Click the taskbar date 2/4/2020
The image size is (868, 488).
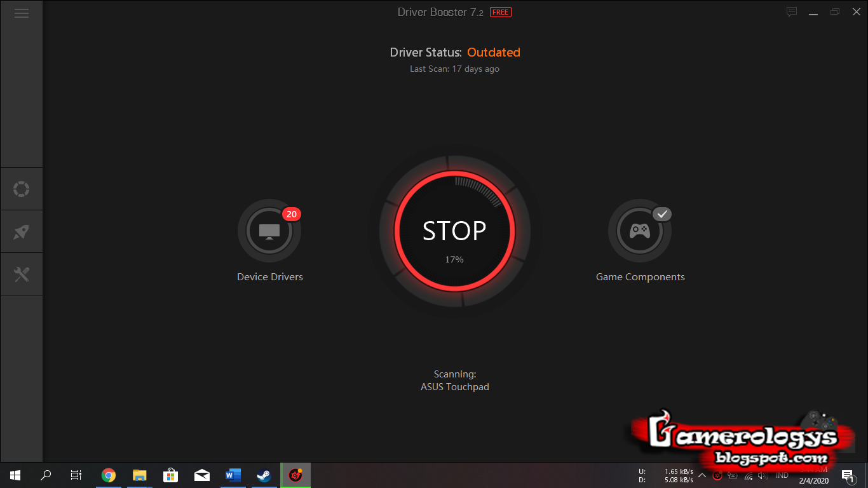[813, 481]
